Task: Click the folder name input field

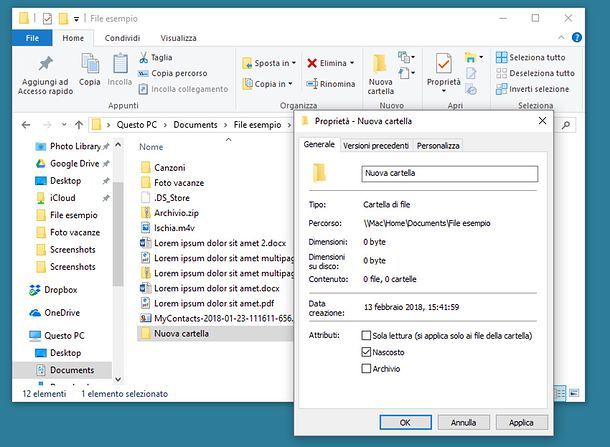Action: pyautogui.click(x=450, y=174)
